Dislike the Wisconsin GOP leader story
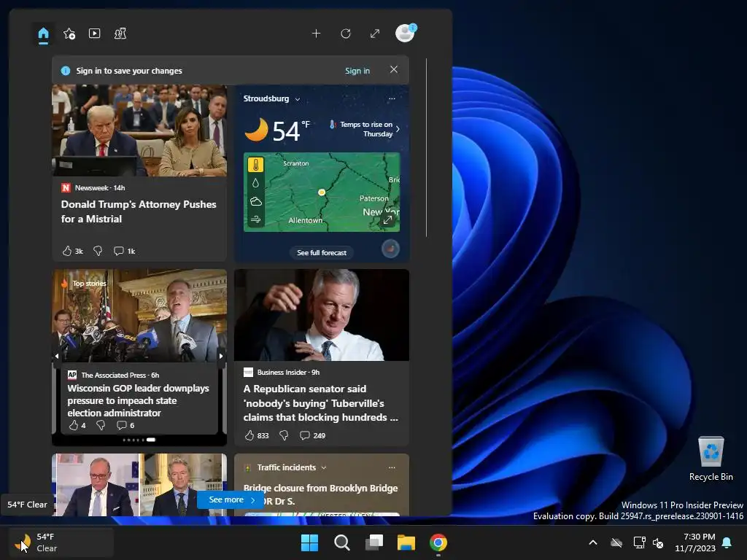Viewport: 747px width, 560px height. [101, 425]
